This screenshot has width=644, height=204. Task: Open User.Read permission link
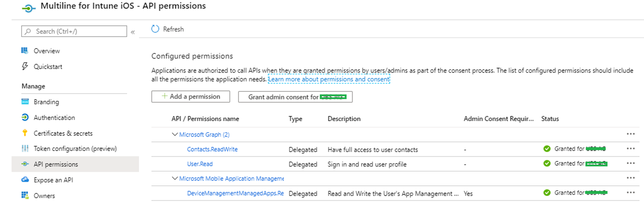coord(199,164)
